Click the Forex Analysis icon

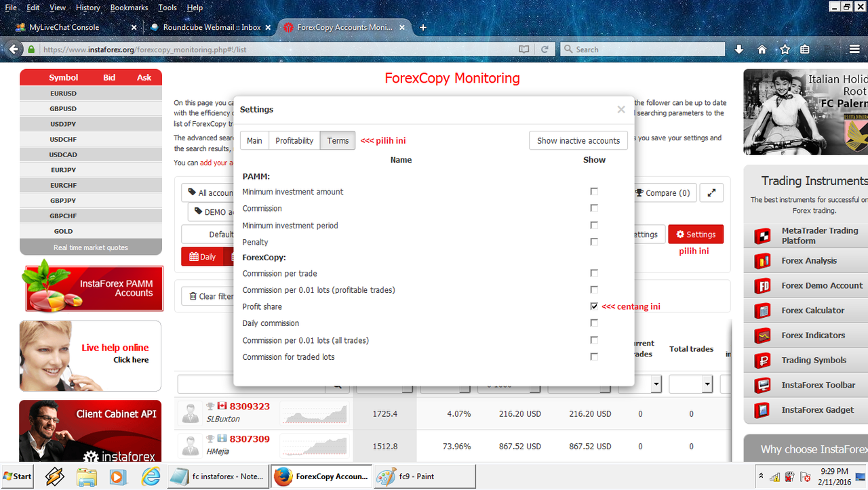point(763,261)
